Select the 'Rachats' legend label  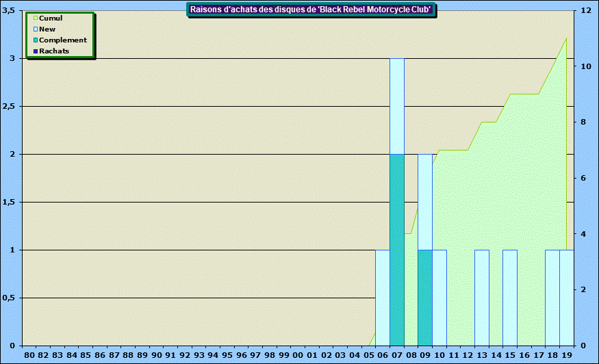click(x=55, y=51)
